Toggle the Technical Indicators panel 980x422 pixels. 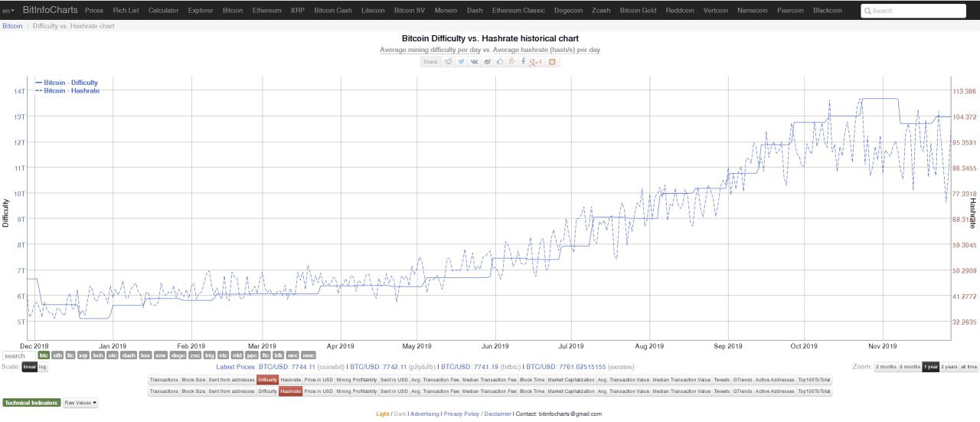[31, 402]
